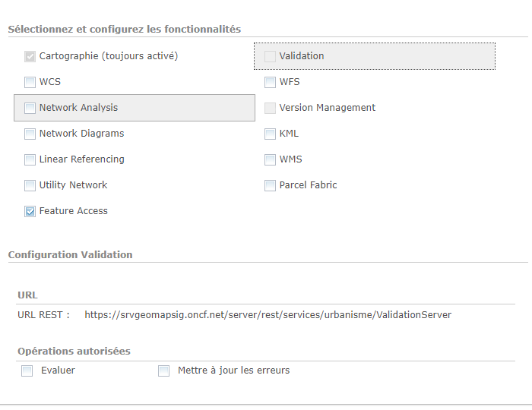Click the Feature Access label

pos(73,211)
